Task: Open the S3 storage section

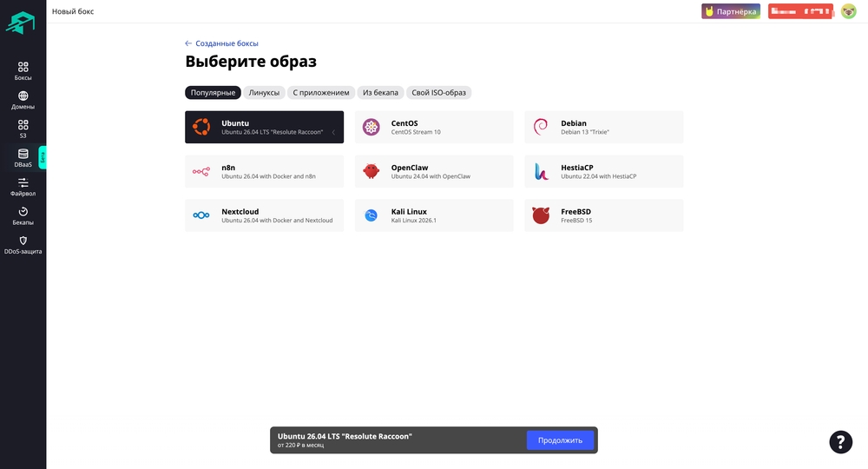Action: click(23, 129)
